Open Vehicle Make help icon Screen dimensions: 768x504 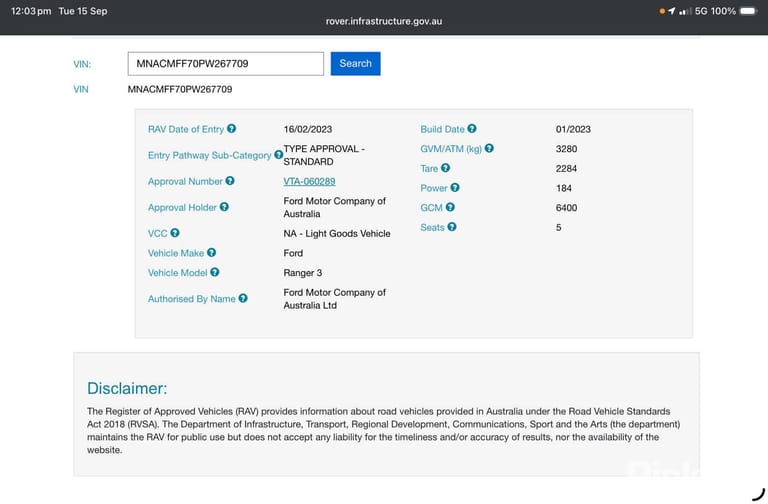point(211,253)
